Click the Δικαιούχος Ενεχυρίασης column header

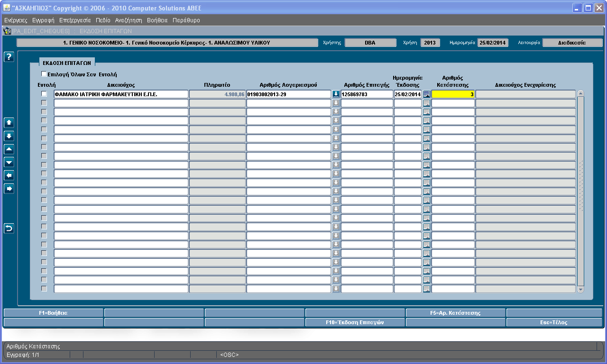click(x=525, y=85)
